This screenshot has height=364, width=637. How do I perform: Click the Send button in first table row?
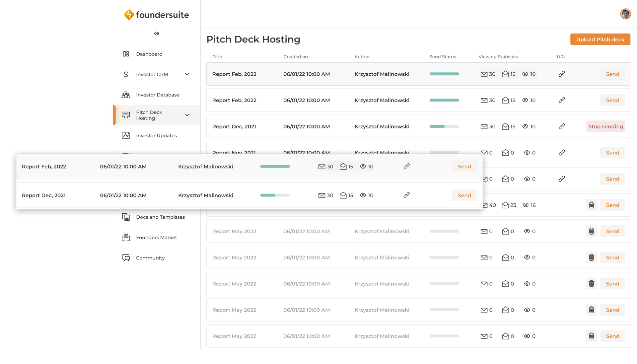click(612, 74)
